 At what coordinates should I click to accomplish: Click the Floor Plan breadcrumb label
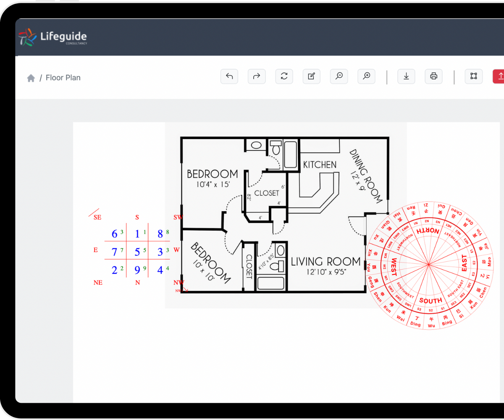pyautogui.click(x=63, y=78)
